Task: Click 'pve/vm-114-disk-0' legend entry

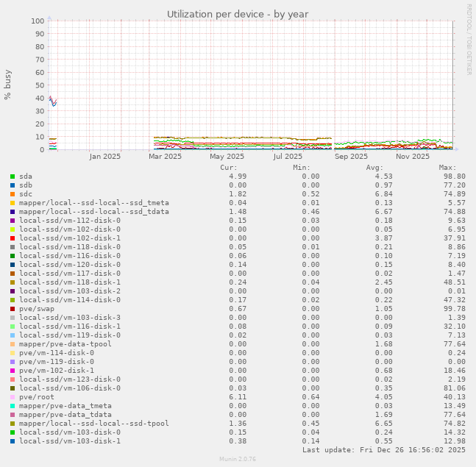Action: tap(57, 353)
